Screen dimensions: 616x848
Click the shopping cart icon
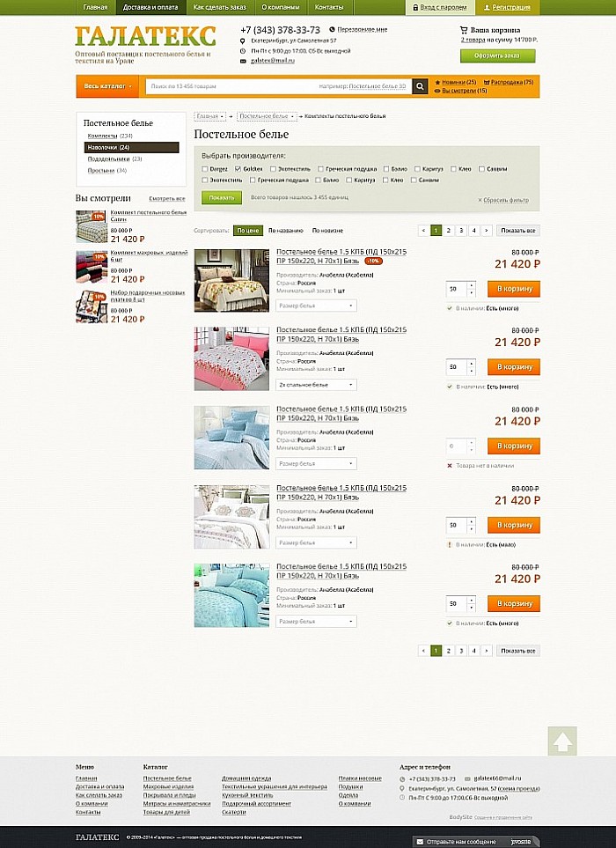pos(463,30)
